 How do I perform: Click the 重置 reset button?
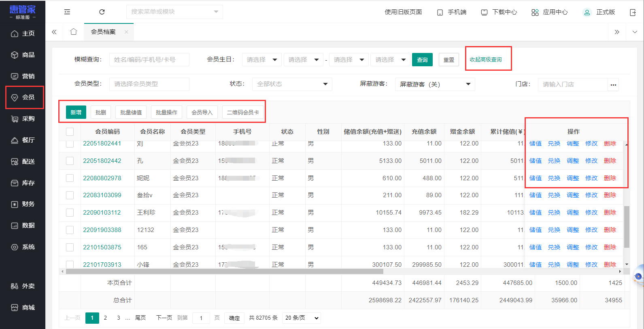(448, 60)
